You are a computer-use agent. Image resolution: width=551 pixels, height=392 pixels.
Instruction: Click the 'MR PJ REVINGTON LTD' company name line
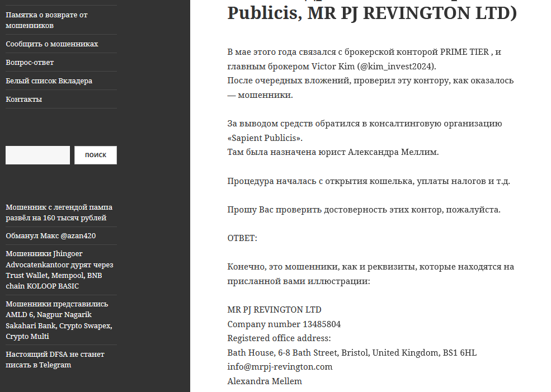pos(274,310)
